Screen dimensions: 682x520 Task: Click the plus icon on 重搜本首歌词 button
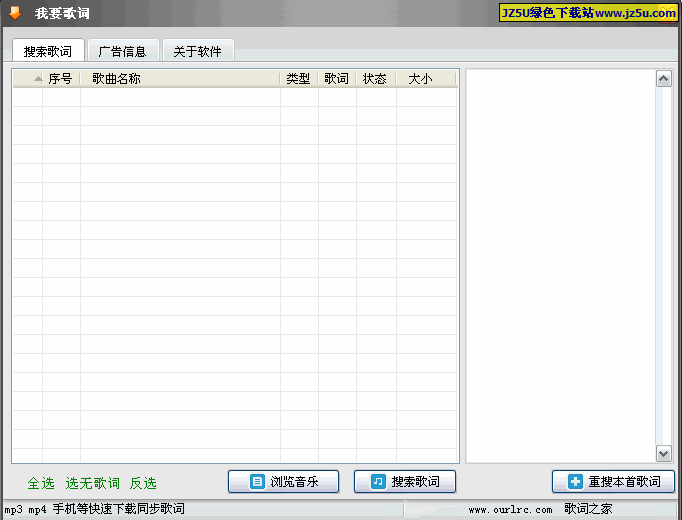[575, 482]
